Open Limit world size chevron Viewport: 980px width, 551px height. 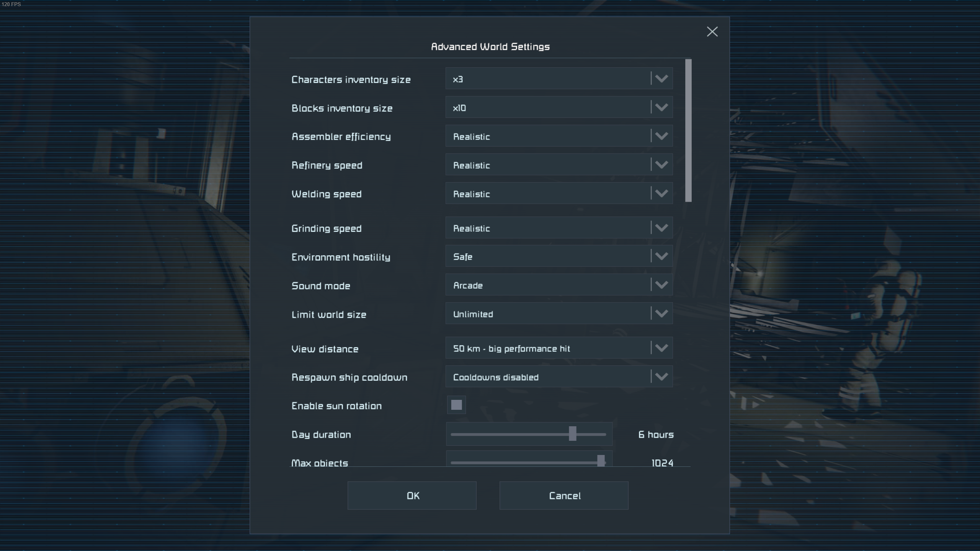tap(661, 314)
